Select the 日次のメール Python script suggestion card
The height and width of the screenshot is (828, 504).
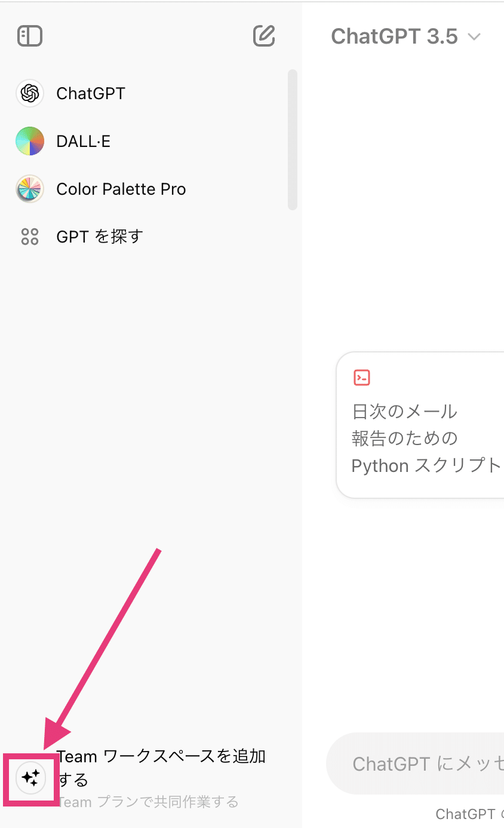tap(420, 425)
